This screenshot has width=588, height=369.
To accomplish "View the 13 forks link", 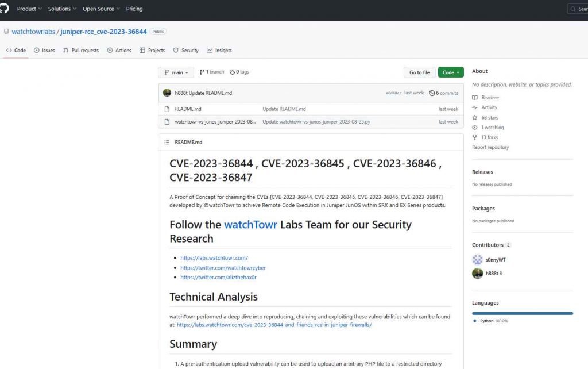I will click(490, 137).
